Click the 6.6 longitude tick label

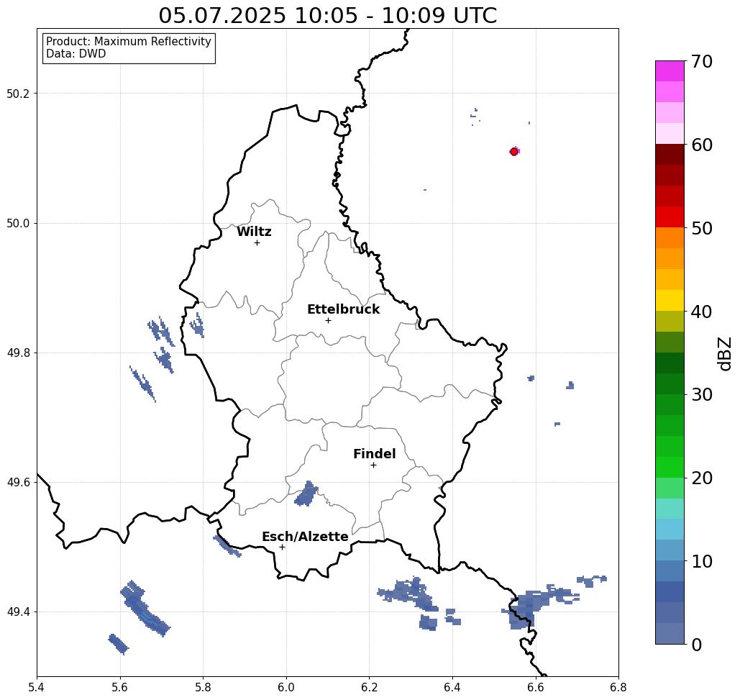[536, 687]
